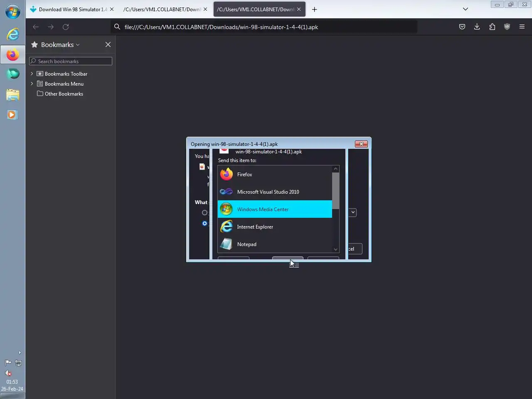Expand the Bookmarks Menu tree arrow
Screen dimensions: 532x399
pos(32,84)
